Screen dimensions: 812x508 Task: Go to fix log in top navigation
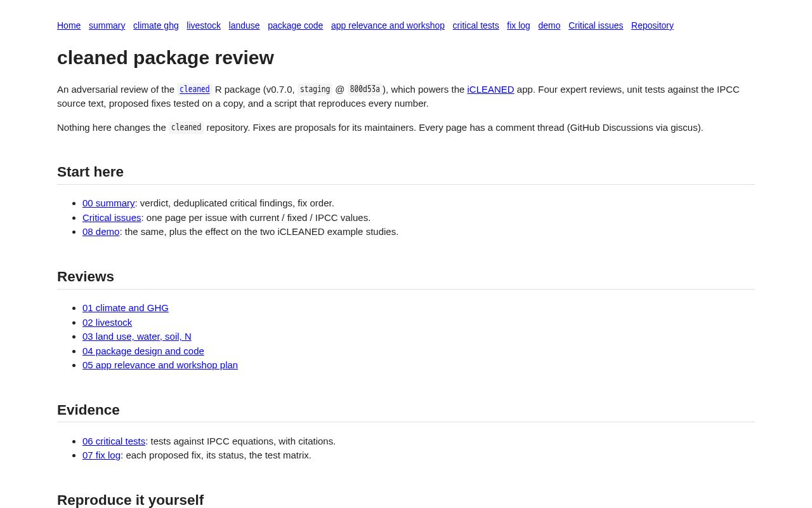pos(518,25)
